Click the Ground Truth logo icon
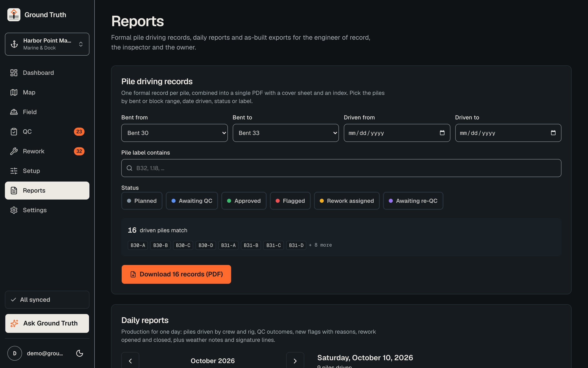 (x=14, y=15)
